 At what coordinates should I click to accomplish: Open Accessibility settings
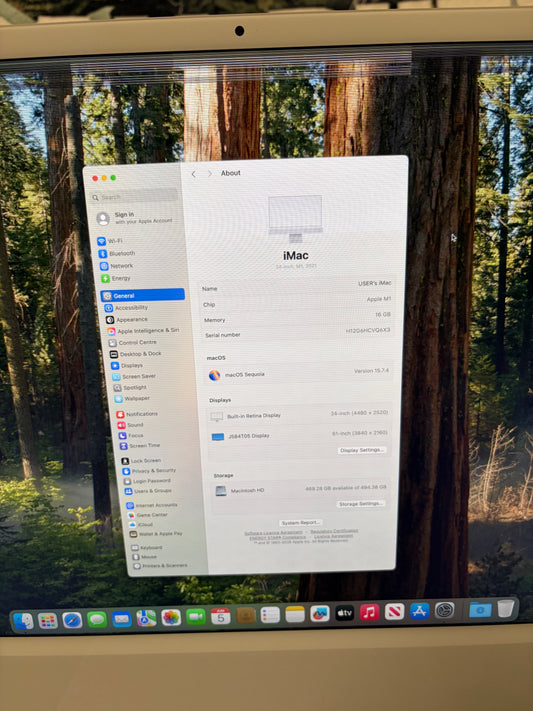[127, 308]
